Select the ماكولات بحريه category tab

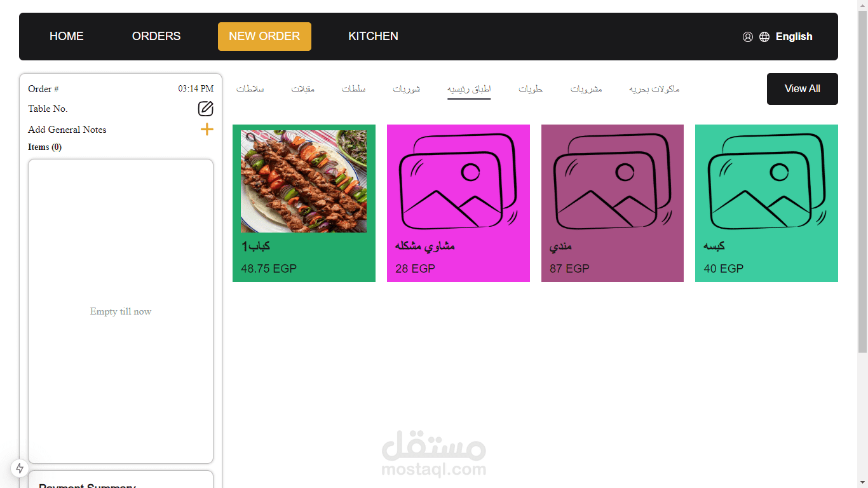654,89
